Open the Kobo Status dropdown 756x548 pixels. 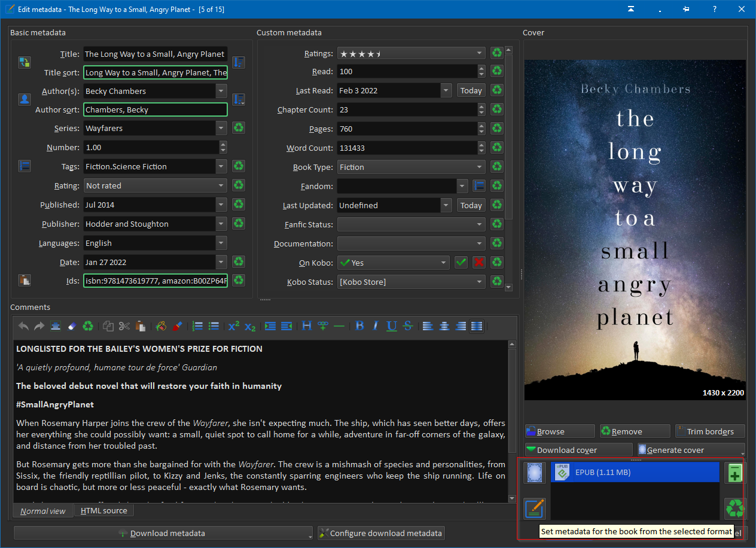click(479, 282)
